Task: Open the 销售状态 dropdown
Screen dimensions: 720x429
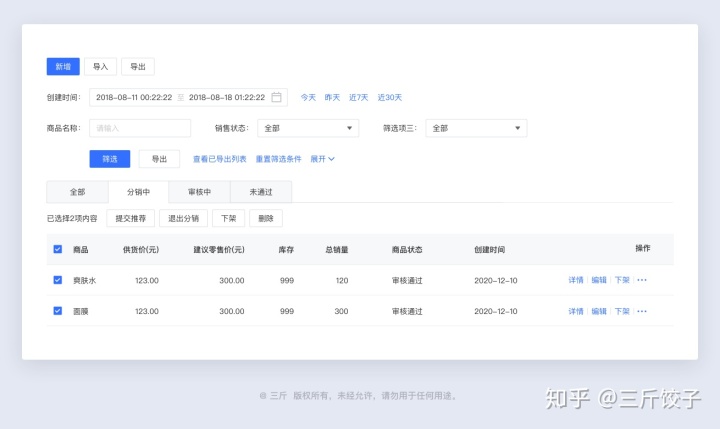Action: (x=308, y=128)
